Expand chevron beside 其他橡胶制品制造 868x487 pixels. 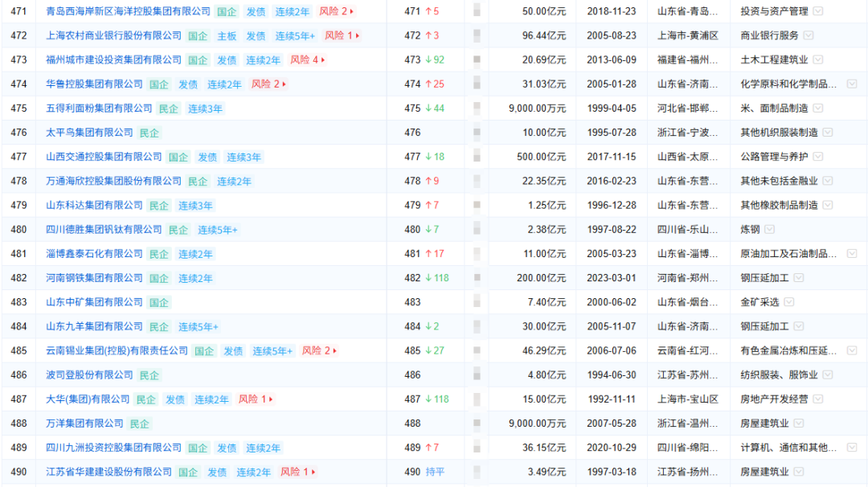(828, 205)
